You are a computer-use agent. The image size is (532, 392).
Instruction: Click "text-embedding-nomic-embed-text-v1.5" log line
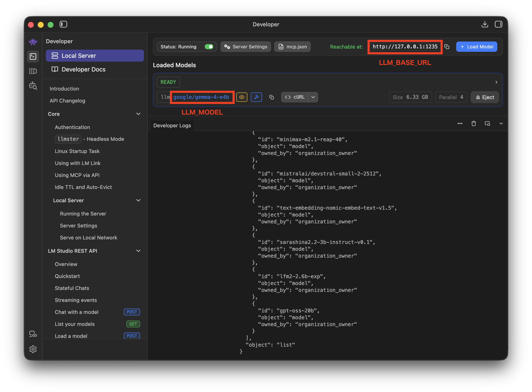pos(327,208)
